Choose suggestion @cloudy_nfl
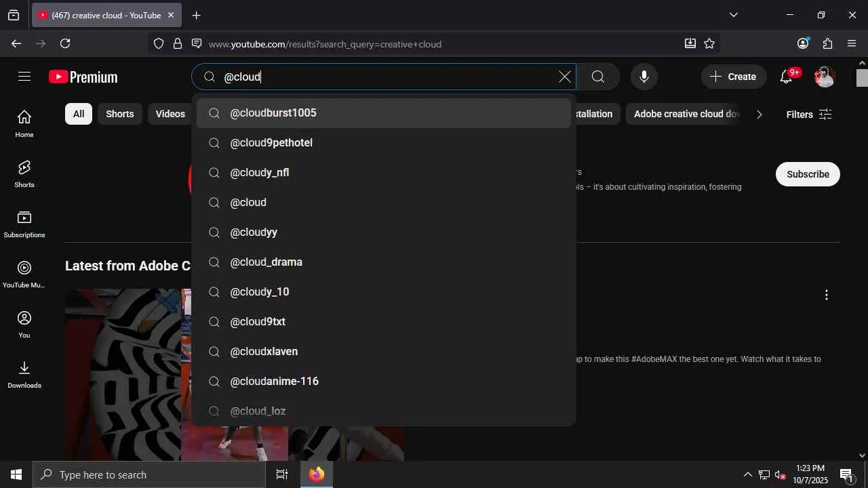Image resolution: width=868 pixels, height=488 pixels. point(384,173)
